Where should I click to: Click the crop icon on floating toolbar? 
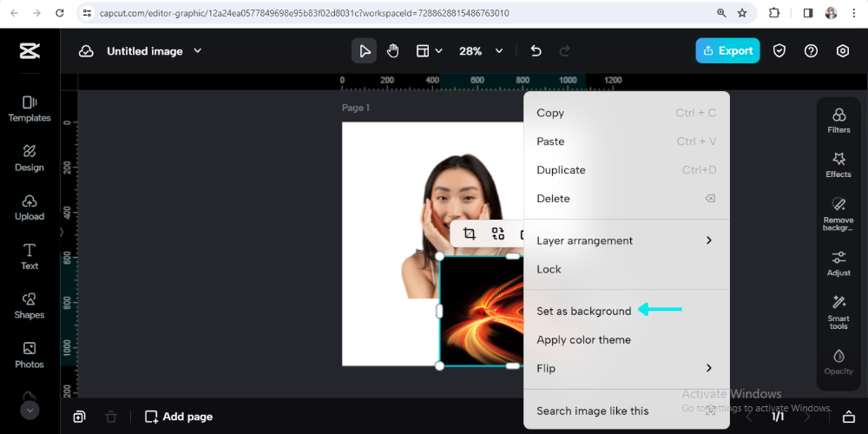(x=470, y=233)
